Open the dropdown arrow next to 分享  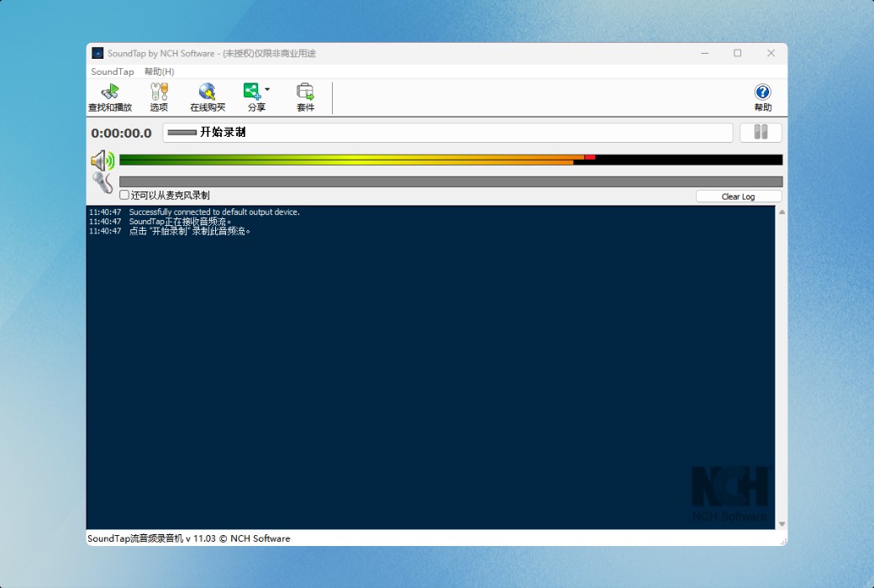coord(266,88)
